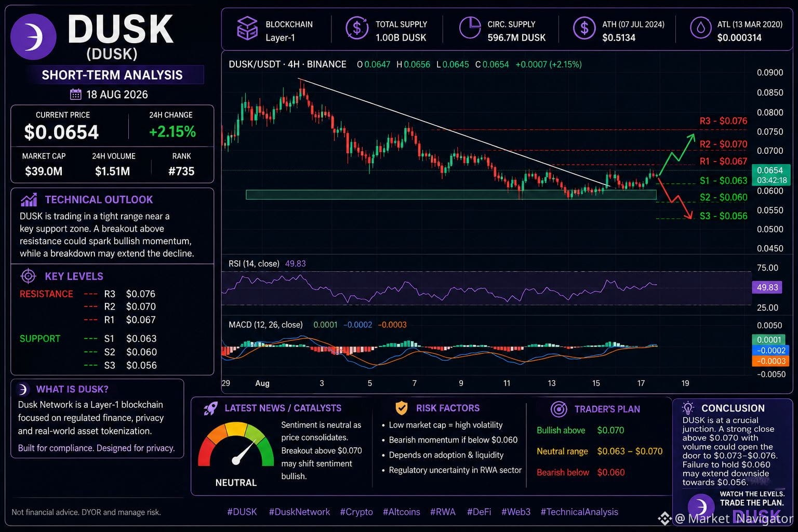Click the RSI (14, close) indicator label
The width and height of the screenshot is (798, 532).
[x=254, y=263]
